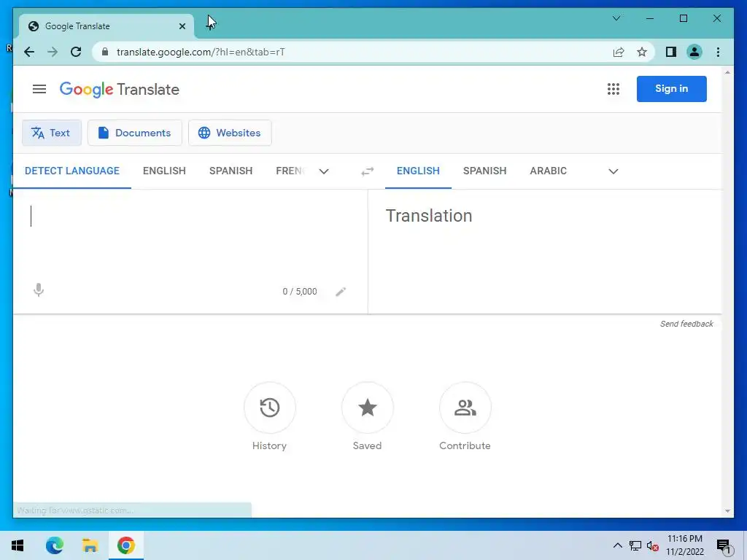View site information lock icon
Image resolution: width=747 pixels, height=560 pixels.
click(x=105, y=52)
